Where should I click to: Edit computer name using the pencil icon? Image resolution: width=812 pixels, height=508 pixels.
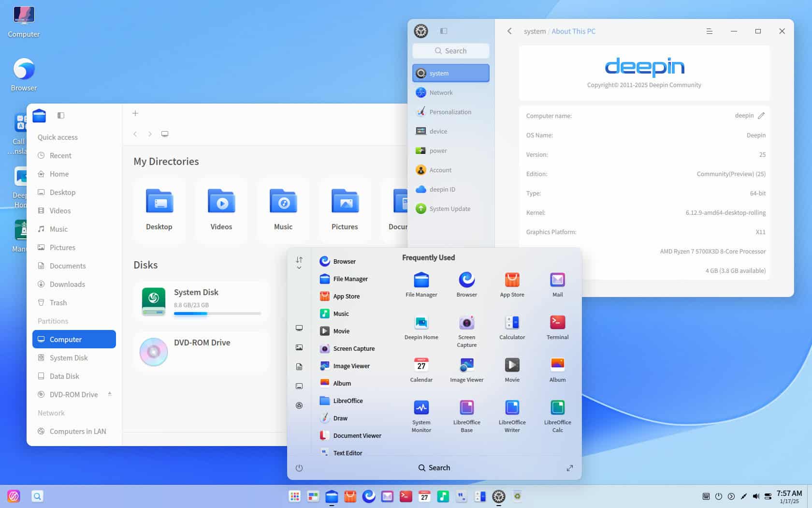click(x=761, y=116)
